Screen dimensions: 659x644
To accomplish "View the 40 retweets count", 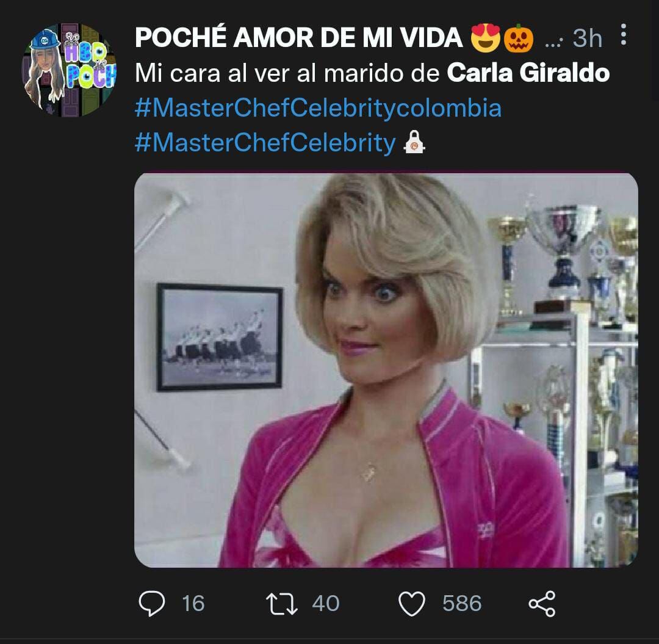I will pyautogui.click(x=325, y=604).
